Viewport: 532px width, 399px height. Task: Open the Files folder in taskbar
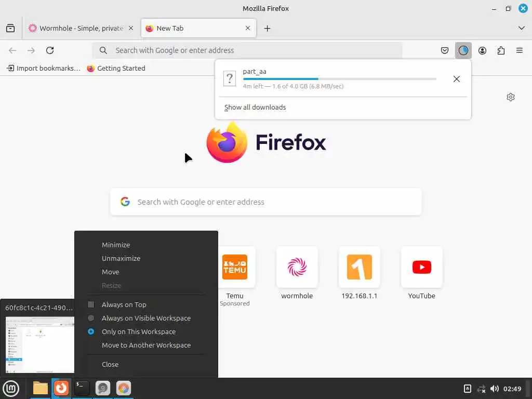tap(41, 388)
